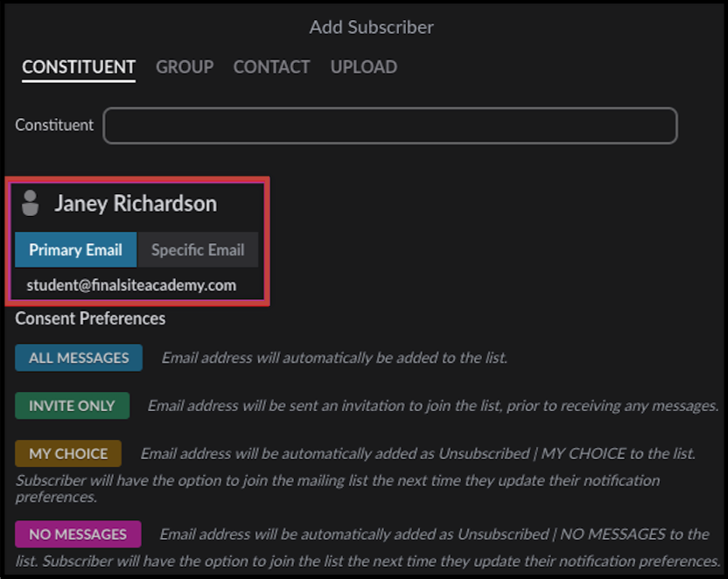Open the GROUP tab
The width and height of the screenshot is (728, 579).
[x=185, y=67]
